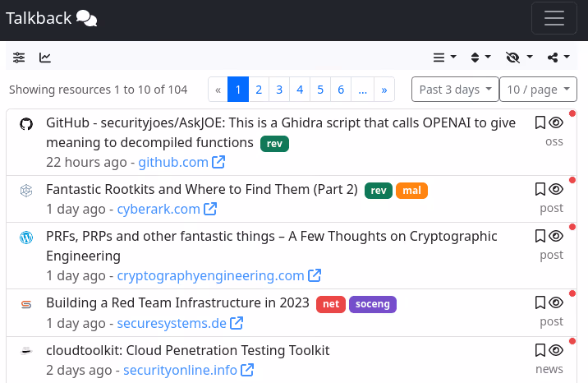Open cyberark.com external link icon
Screen dimensions: 588x383
click(x=210, y=209)
